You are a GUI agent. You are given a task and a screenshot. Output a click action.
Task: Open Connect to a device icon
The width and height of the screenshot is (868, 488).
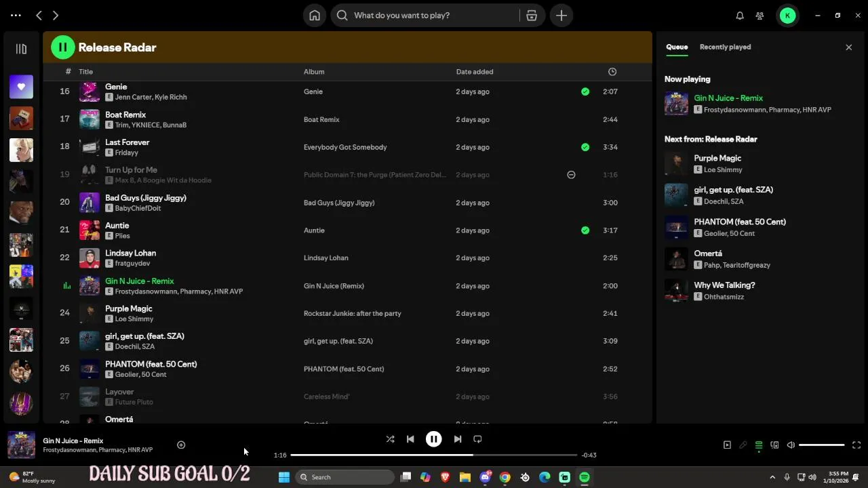pos(774,445)
